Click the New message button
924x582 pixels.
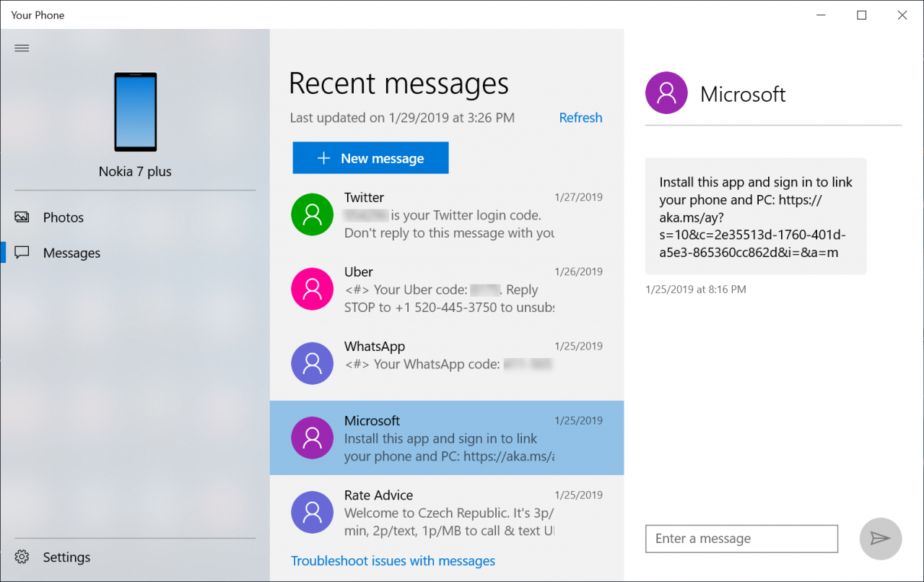[370, 158]
